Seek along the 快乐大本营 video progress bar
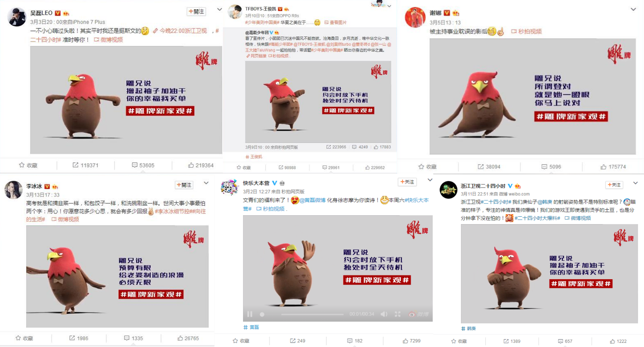The height and width of the screenshot is (347, 644). (312, 314)
